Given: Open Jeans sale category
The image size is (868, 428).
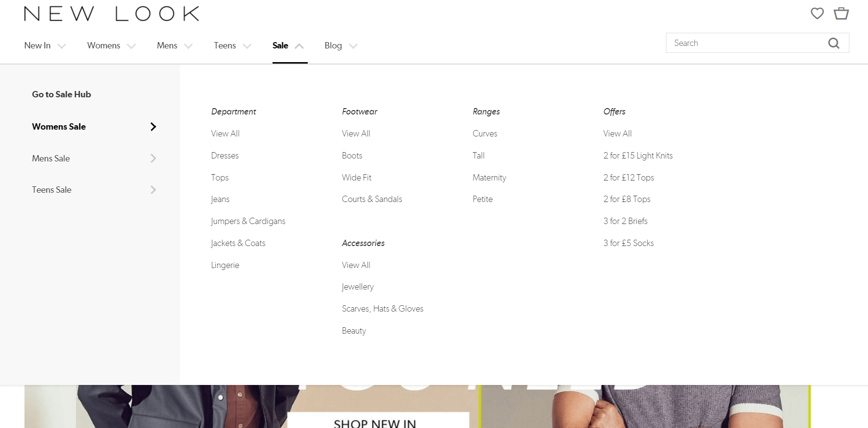Looking at the screenshot, I should point(220,199).
